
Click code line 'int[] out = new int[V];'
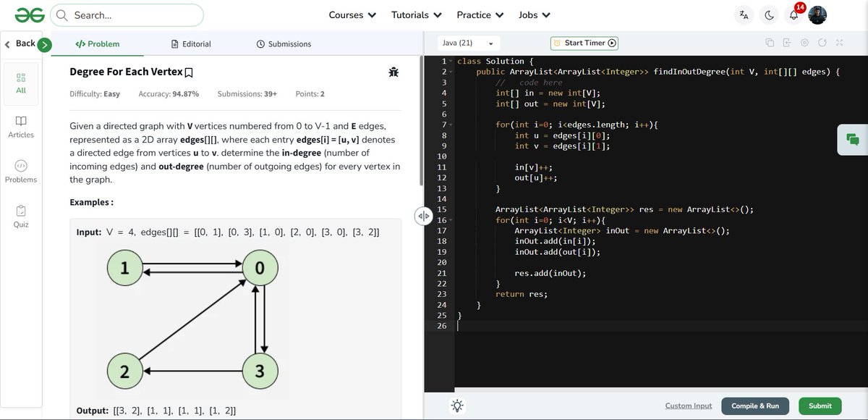coord(550,104)
